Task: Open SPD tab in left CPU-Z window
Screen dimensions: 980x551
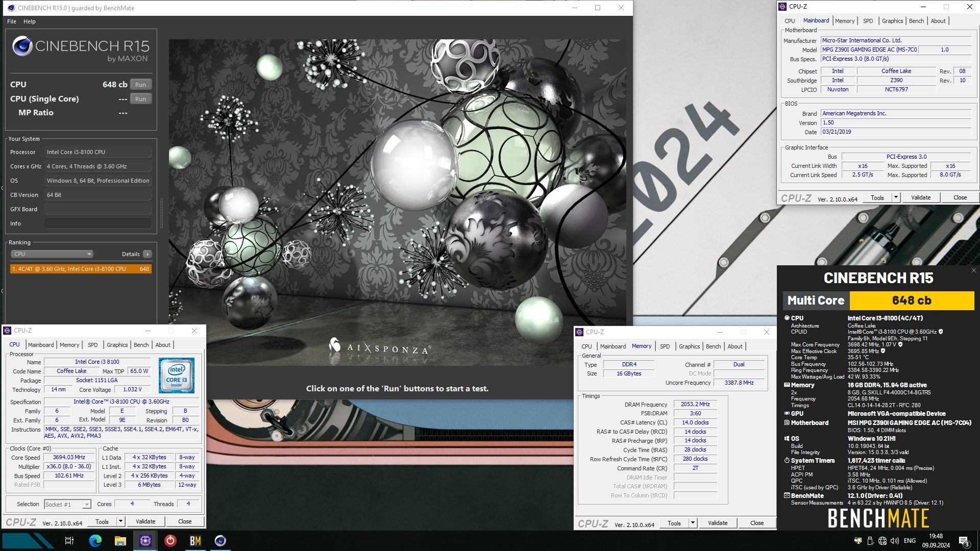Action: (92, 345)
